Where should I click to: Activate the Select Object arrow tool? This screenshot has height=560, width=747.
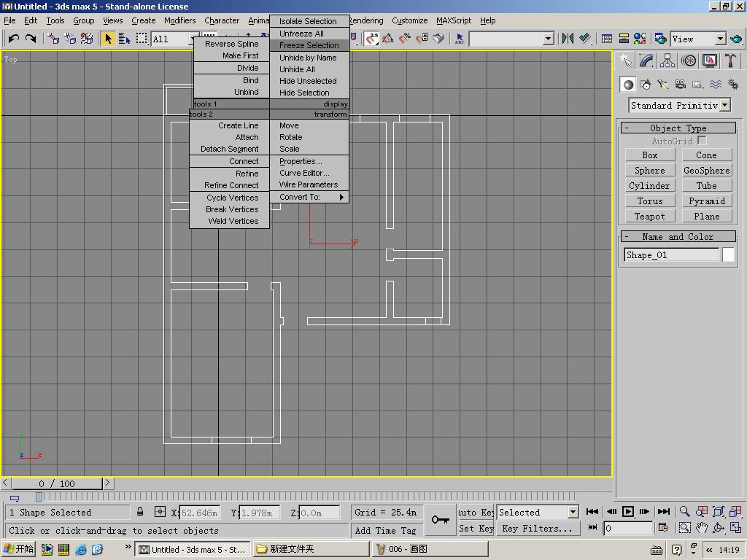(108, 39)
